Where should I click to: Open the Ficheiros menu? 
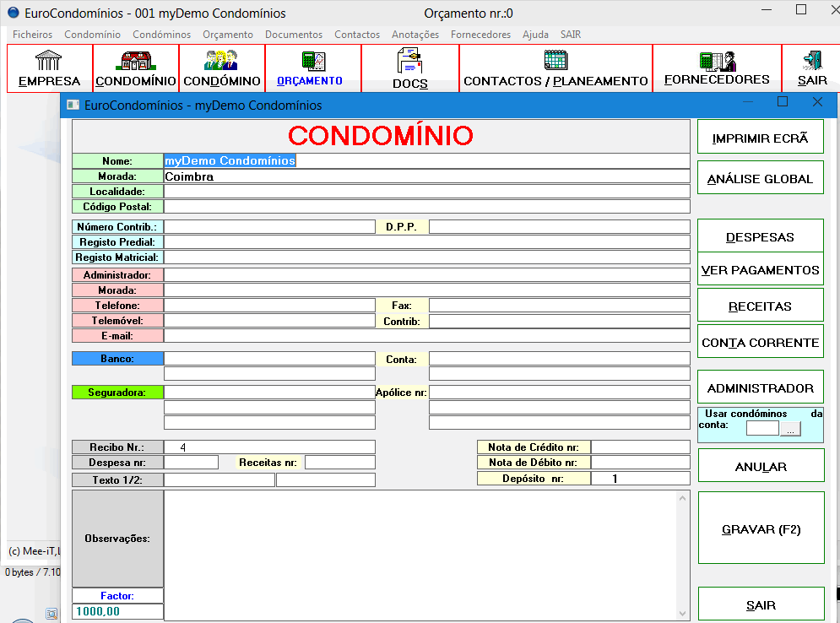33,35
